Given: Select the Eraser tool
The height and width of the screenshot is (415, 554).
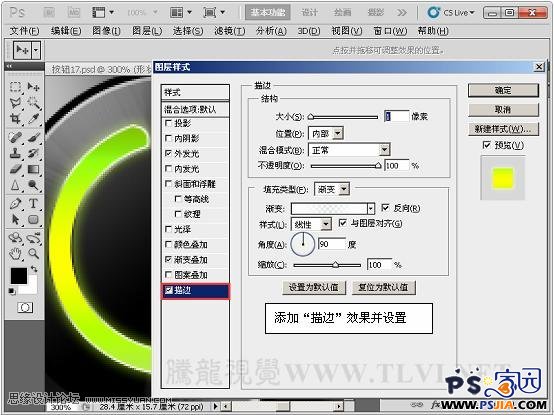Looking at the screenshot, I should [15, 169].
